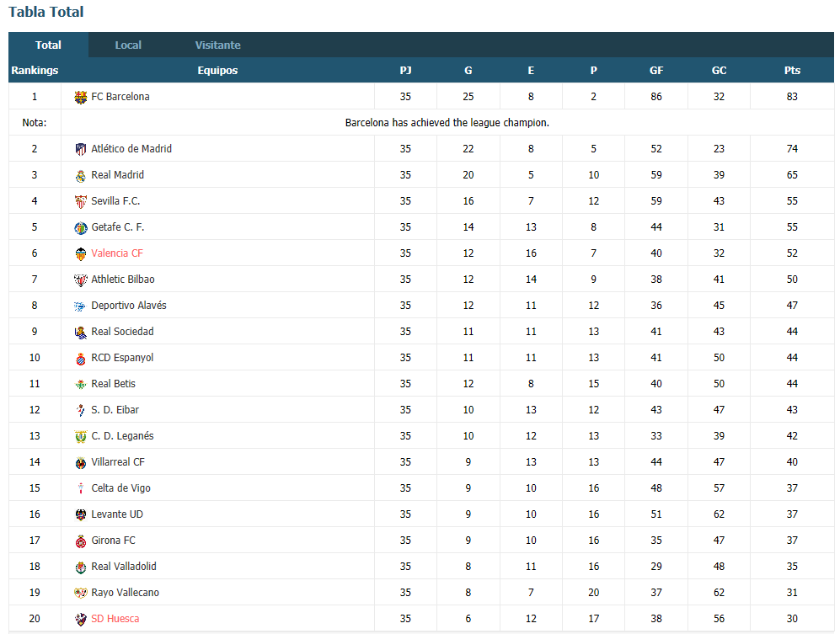840x634 pixels.
Task: Click the Pts column header
Action: (x=792, y=70)
